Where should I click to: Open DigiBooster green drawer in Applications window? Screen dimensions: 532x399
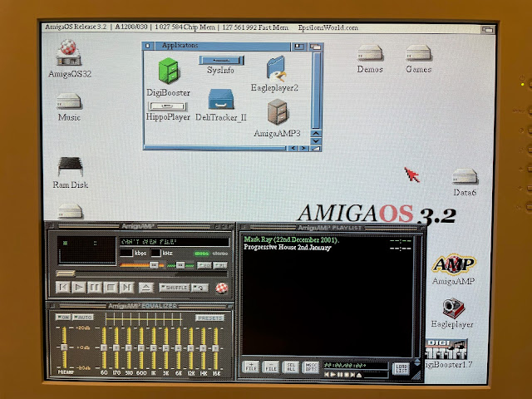click(168, 71)
